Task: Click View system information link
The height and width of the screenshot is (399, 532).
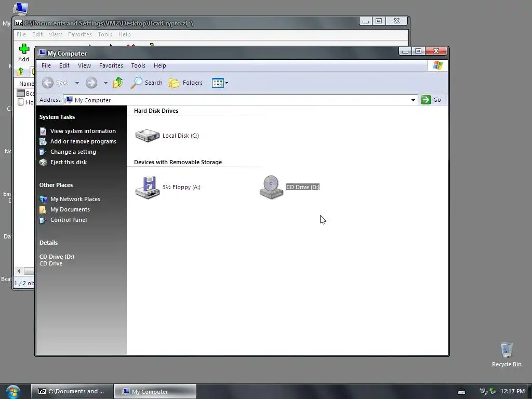Action: click(83, 131)
